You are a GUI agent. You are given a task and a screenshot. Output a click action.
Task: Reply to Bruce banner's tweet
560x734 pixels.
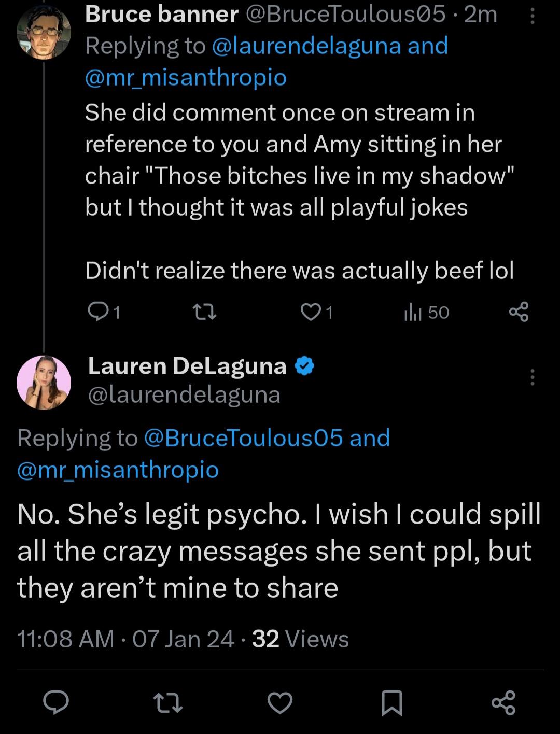point(97,312)
